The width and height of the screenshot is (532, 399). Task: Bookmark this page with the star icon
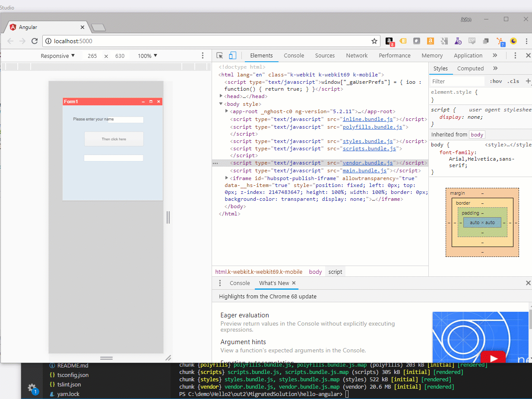(374, 41)
